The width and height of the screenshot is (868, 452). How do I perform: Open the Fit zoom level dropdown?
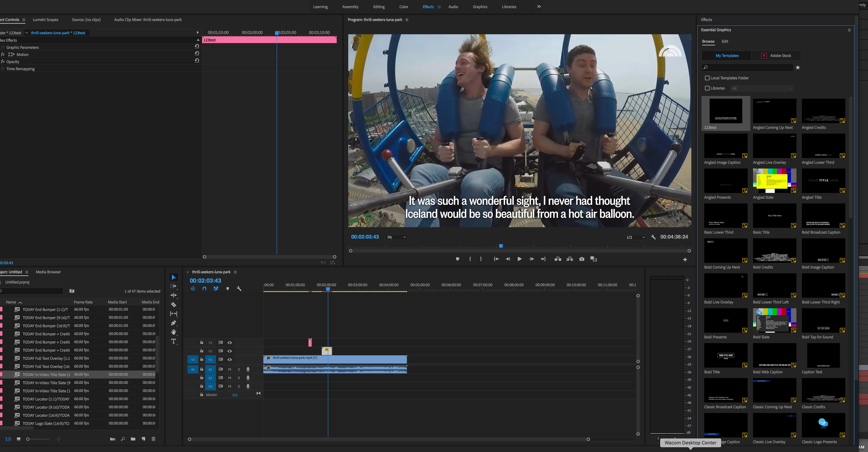click(396, 237)
